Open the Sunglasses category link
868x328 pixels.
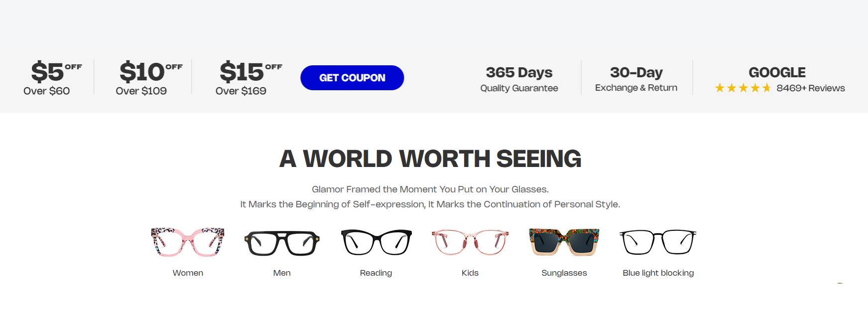(564, 273)
